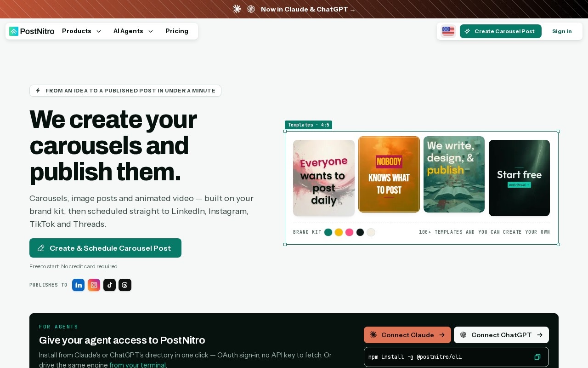This screenshot has width=588, height=368.
Task: Click the PostNitro logo icon
Action: click(14, 31)
